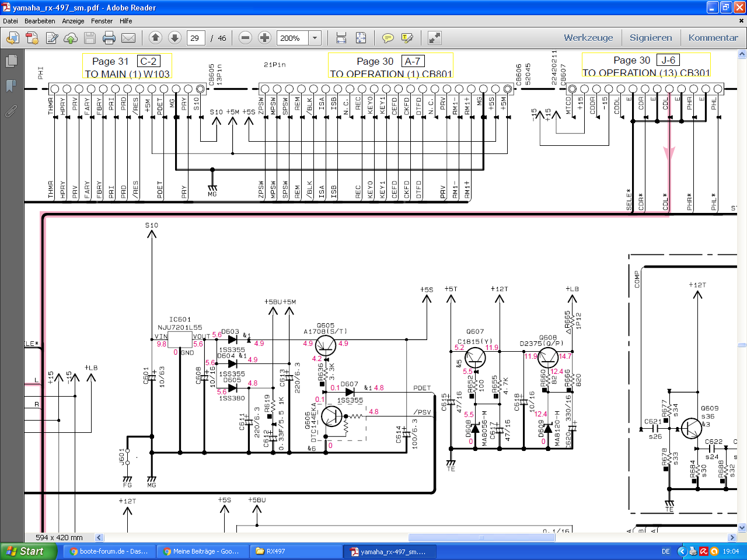The height and width of the screenshot is (560, 747).
Task: Open the sign and fill document icon
Action: pos(52,38)
